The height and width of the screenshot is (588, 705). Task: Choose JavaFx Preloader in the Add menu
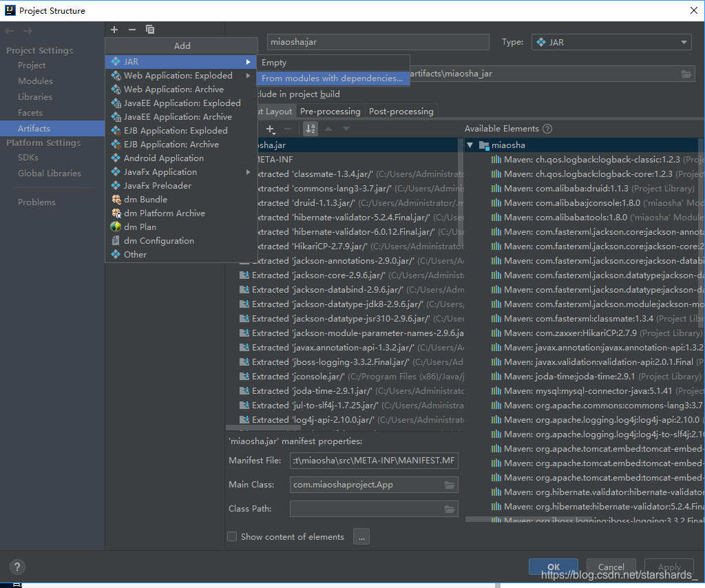(181, 186)
